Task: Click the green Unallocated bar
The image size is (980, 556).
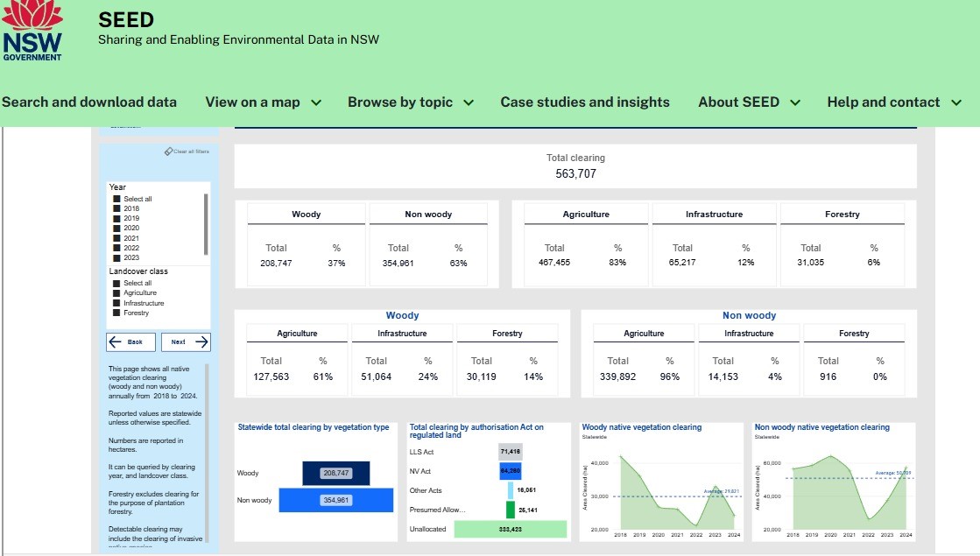Action: [x=510, y=529]
